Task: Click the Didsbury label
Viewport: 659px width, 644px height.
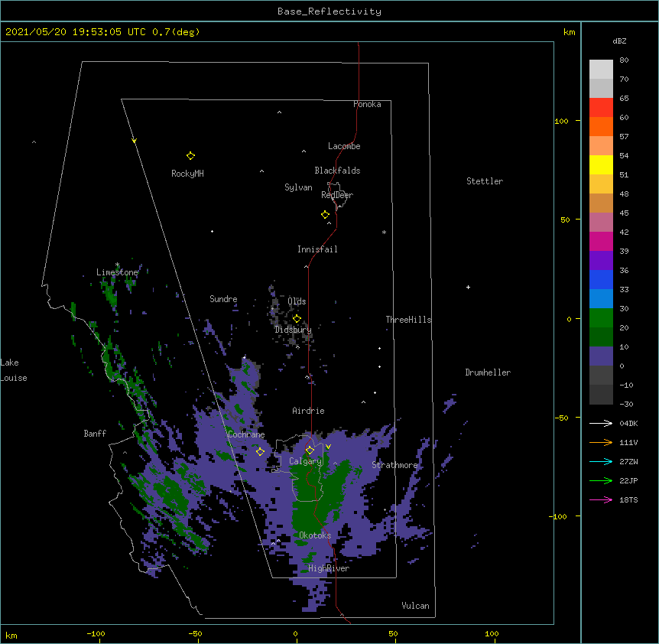Action: [294, 330]
